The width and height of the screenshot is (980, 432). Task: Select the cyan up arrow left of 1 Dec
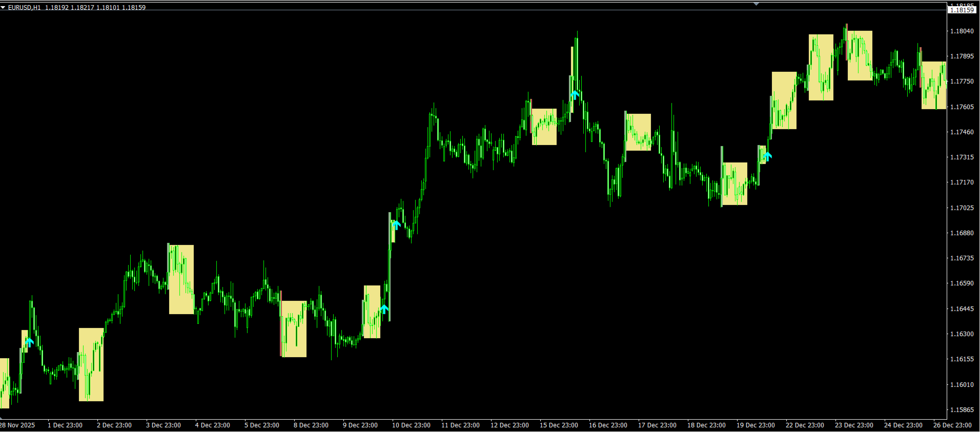coord(29,342)
